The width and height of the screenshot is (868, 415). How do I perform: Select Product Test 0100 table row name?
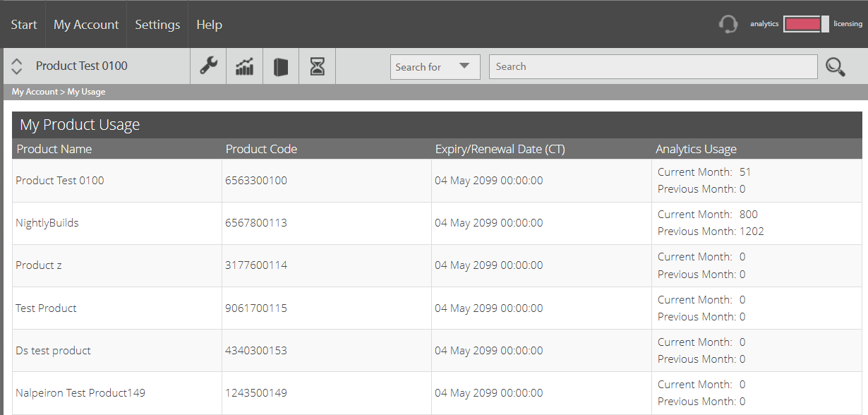pyautogui.click(x=60, y=181)
